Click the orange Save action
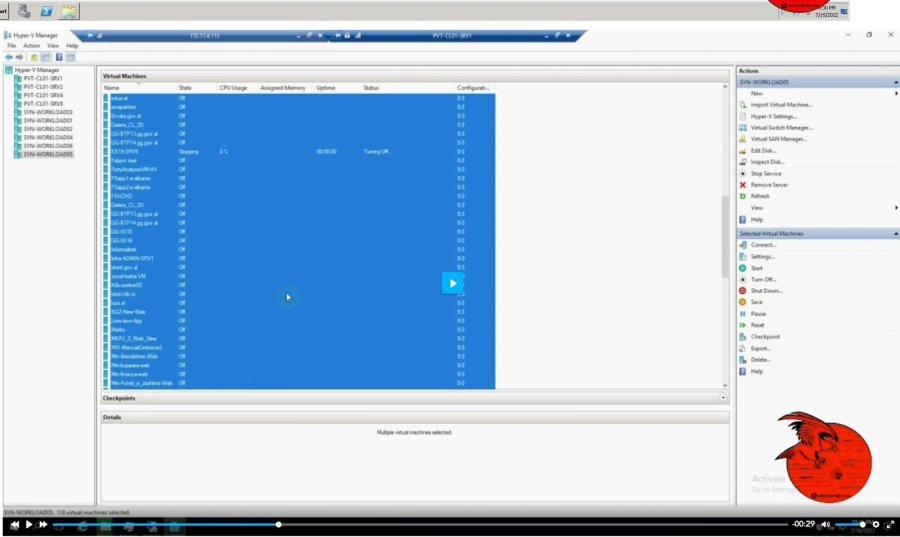The height and width of the screenshot is (537, 900). click(757, 302)
